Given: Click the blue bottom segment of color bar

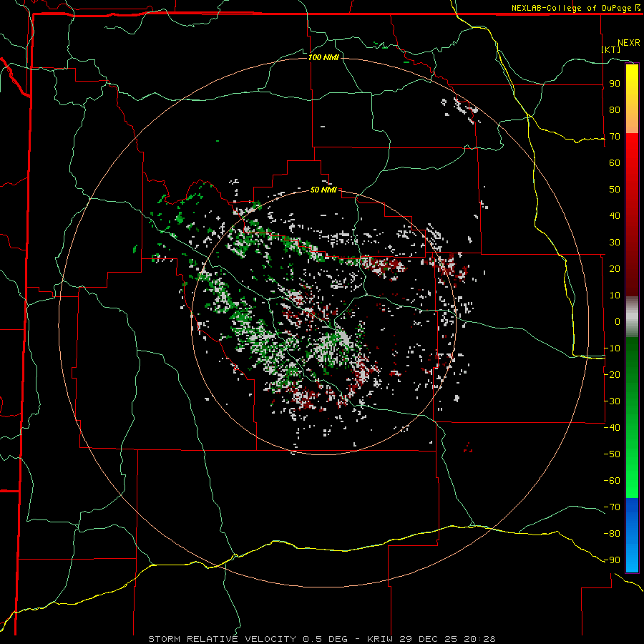Looking at the screenshot, I should pyautogui.click(x=632, y=535).
